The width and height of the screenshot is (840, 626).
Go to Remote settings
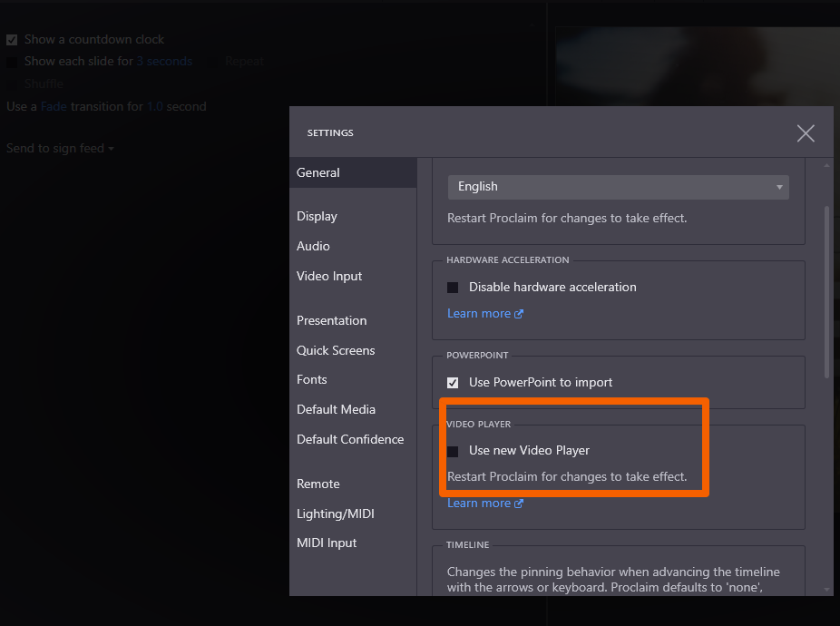(x=317, y=484)
